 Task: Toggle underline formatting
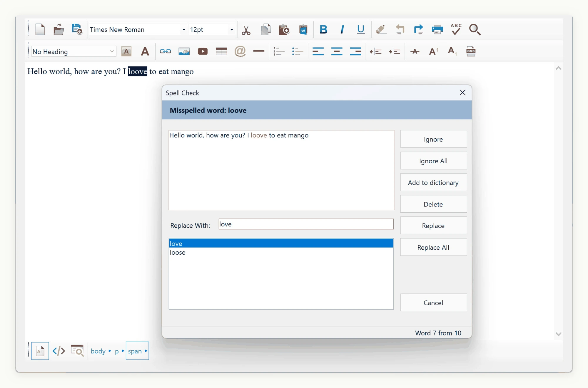(x=361, y=29)
